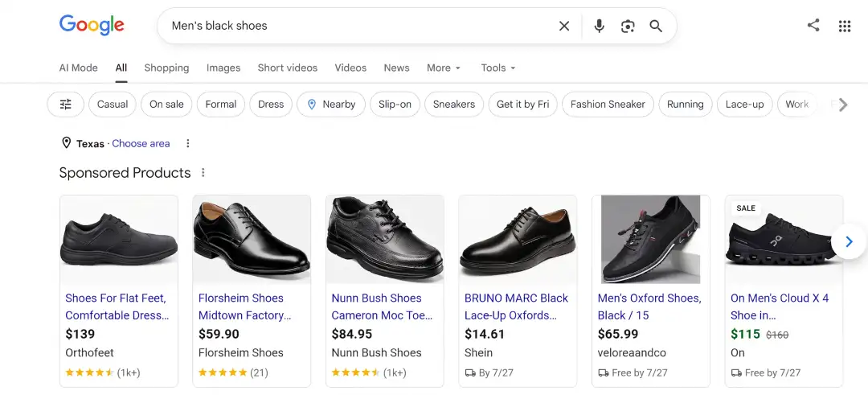Open Nunn Bush Shoes Cameron Moc Toe link
868x395 pixels.
(x=382, y=307)
